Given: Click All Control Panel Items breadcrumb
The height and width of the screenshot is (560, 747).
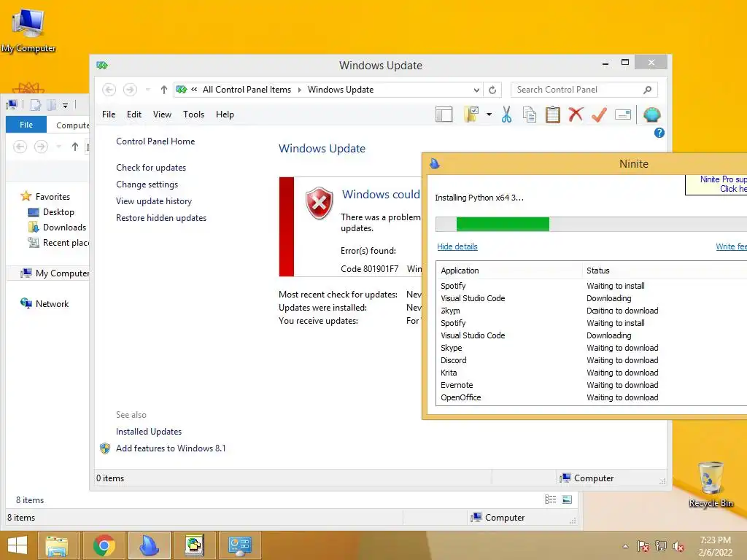Looking at the screenshot, I should pos(247,90).
